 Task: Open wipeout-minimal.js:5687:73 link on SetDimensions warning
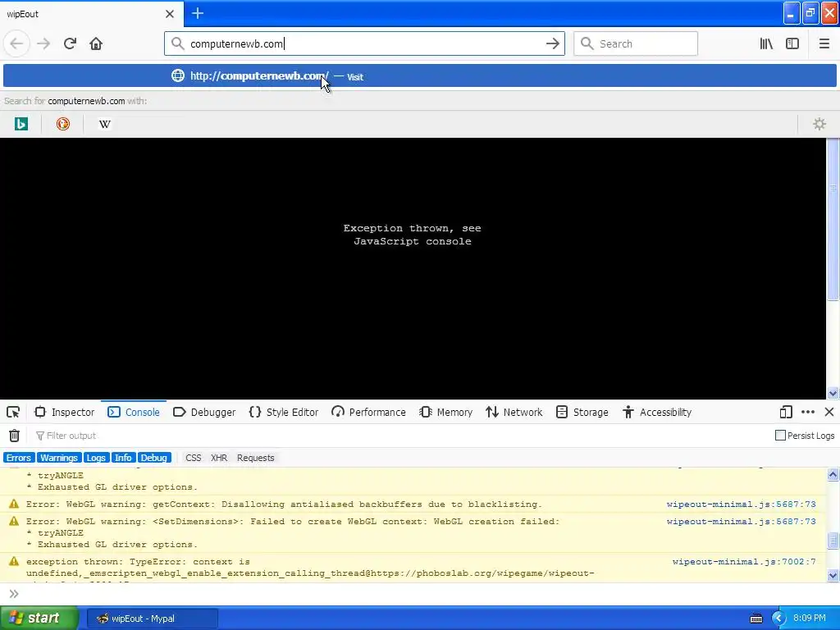pyautogui.click(x=741, y=521)
